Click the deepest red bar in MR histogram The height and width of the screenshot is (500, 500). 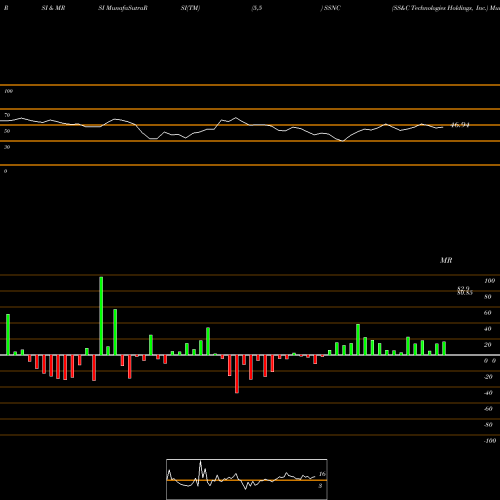[x=237, y=374]
